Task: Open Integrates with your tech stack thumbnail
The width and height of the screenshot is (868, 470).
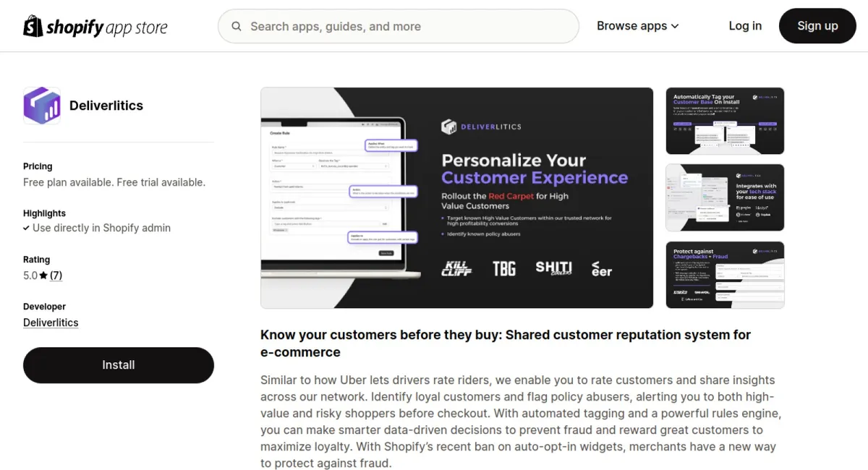Action: pos(725,197)
